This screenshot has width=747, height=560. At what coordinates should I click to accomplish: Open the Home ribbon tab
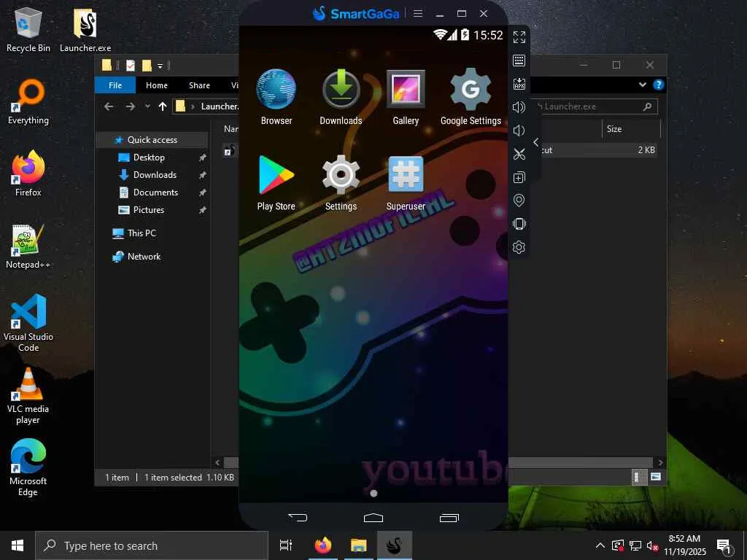(157, 85)
